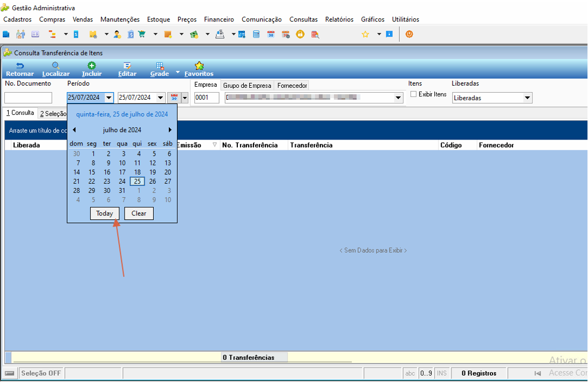
Task: Click the No. Documento input field
Action: (x=28, y=98)
